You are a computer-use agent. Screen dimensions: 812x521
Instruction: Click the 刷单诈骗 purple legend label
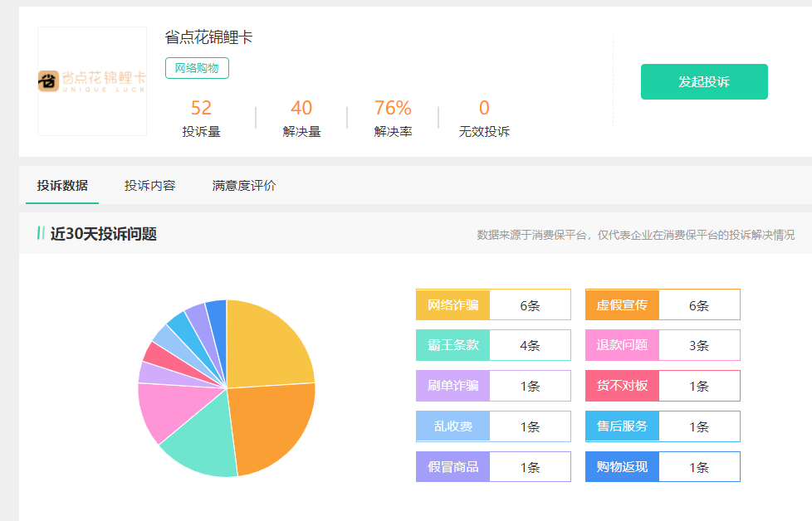click(453, 386)
